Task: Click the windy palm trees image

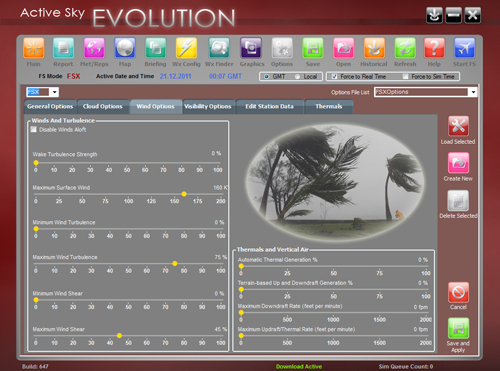Action: click(335, 183)
